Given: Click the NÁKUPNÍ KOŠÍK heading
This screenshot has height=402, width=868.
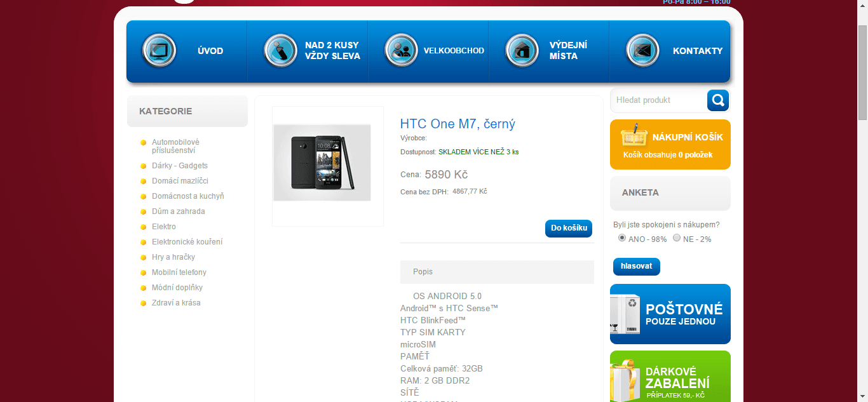Looking at the screenshot, I should (688, 137).
